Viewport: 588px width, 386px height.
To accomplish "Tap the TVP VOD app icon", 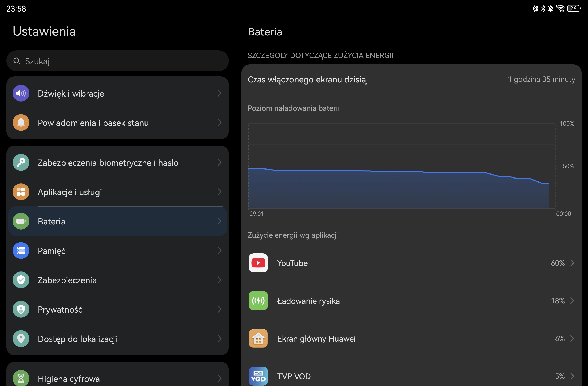I will 258,376.
